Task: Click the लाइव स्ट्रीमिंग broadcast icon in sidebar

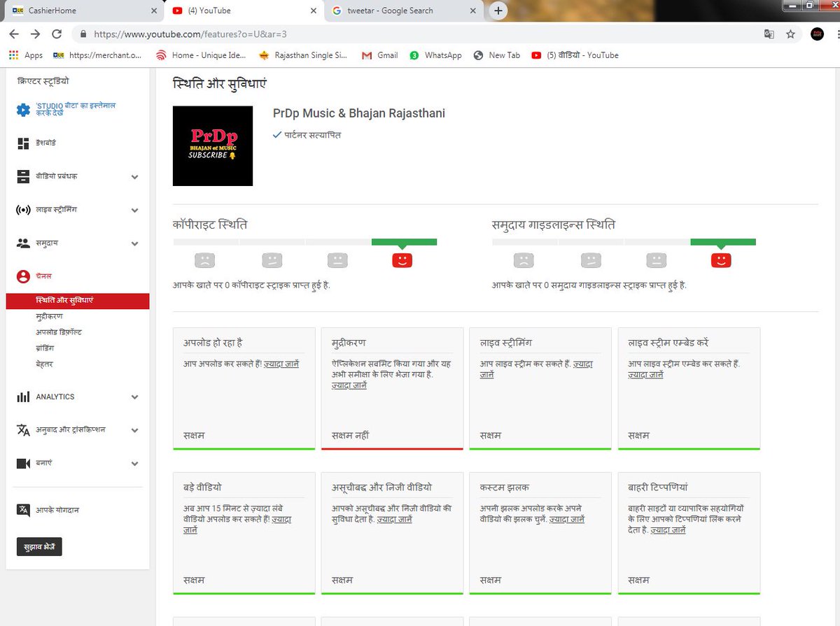Action: pyautogui.click(x=23, y=210)
